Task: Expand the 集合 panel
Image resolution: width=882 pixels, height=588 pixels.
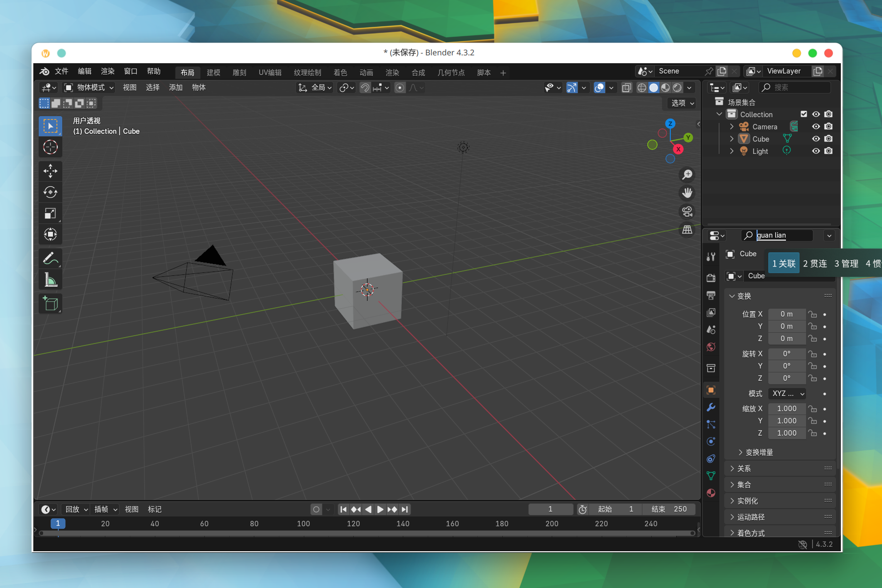Action: pyautogui.click(x=780, y=485)
